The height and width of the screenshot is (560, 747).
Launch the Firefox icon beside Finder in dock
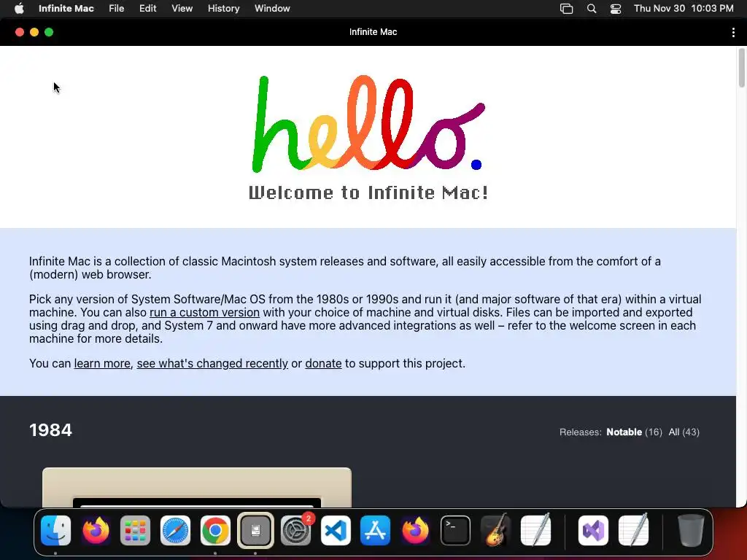pos(96,530)
